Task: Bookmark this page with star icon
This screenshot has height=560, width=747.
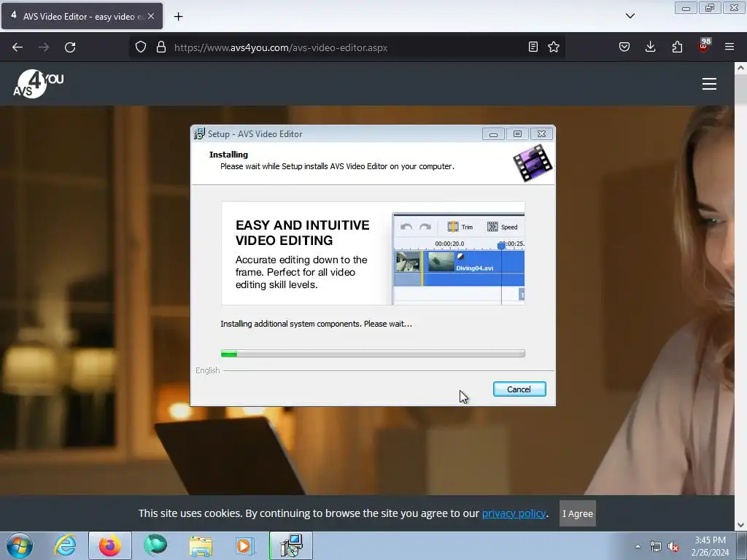Action: [x=554, y=47]
